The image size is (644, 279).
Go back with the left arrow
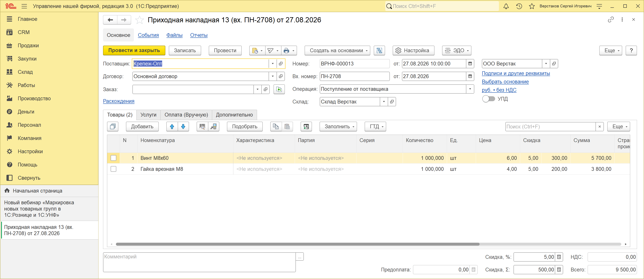(x=110, y=20)
